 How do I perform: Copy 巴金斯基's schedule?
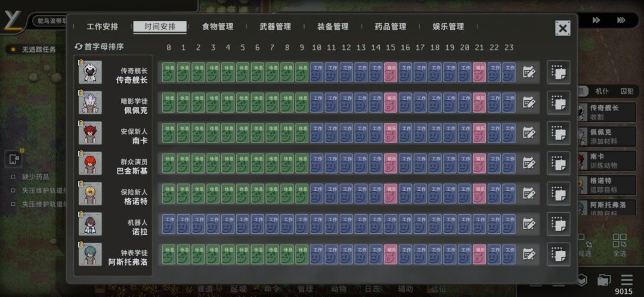(x=559, y=163)
